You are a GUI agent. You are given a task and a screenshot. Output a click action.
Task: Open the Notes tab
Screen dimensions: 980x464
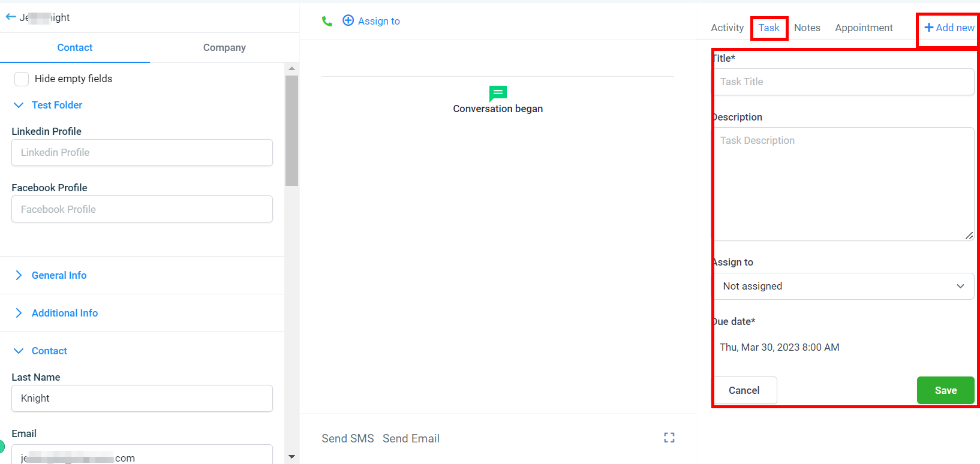coord(807,28)
